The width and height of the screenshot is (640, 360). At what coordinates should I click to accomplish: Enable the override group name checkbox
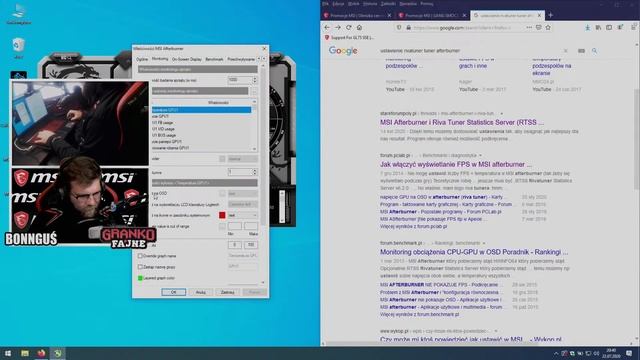pos(140,267)
